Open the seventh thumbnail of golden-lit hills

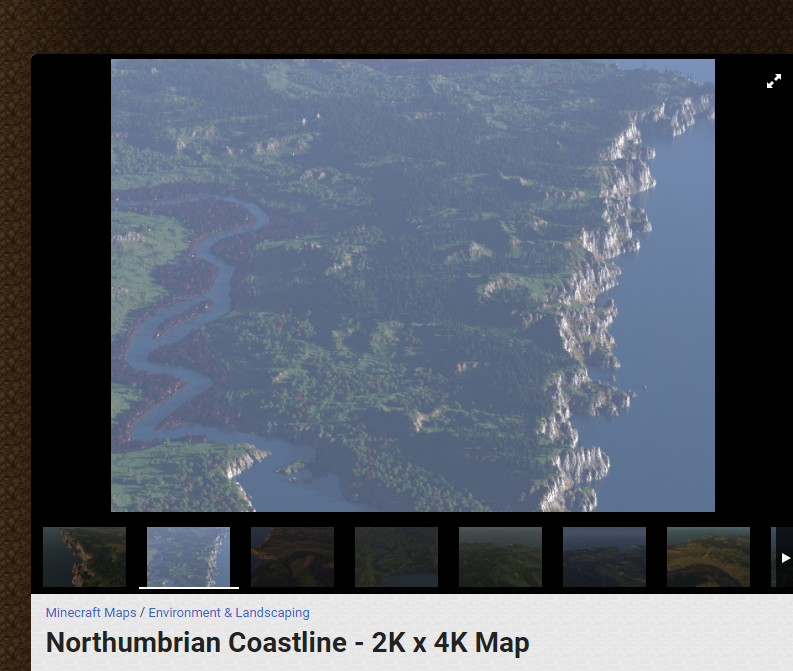[709, 557]
